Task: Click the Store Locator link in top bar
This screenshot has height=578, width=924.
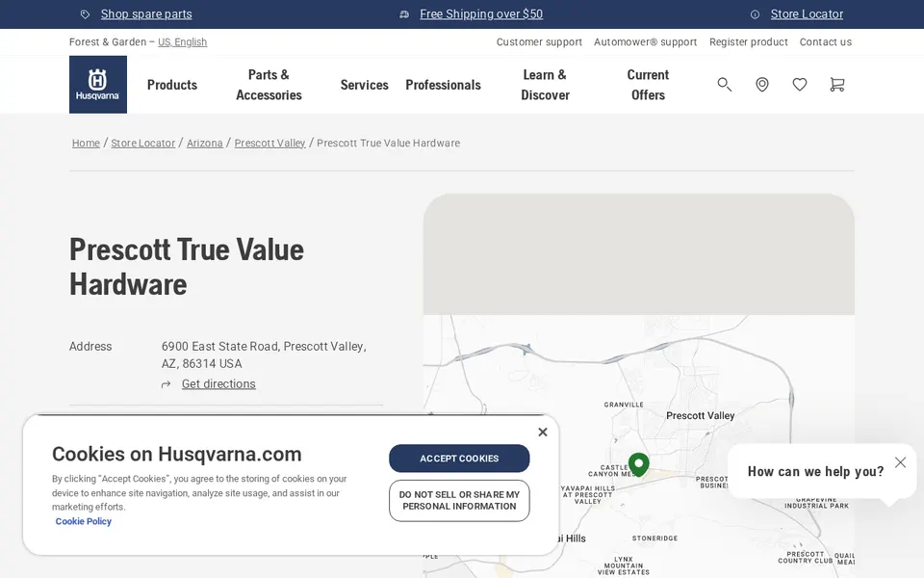Action: tap(807, 14)
